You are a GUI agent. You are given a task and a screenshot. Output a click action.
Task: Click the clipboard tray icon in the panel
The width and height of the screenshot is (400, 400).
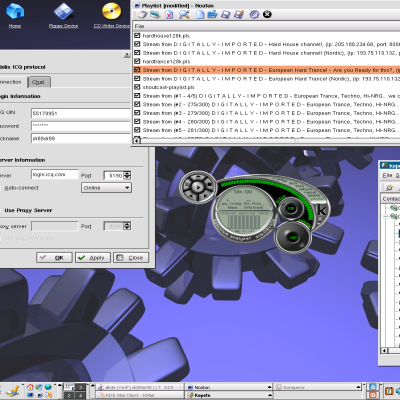point(389,391)
